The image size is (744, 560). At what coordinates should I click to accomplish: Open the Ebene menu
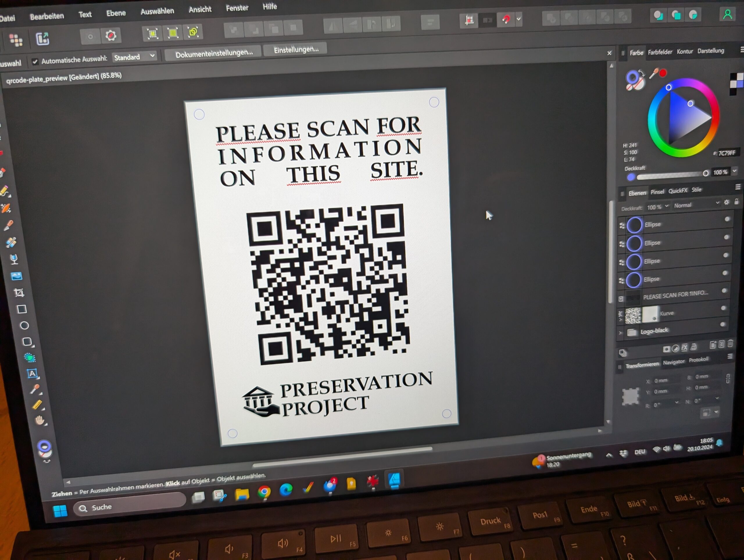116,13
